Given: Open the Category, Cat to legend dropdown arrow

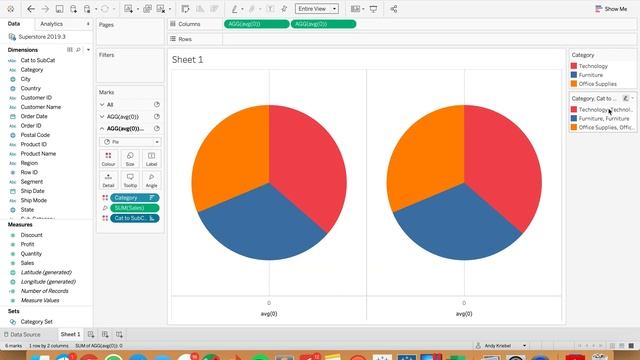Looking at the screenshot, I should point(633,98).
